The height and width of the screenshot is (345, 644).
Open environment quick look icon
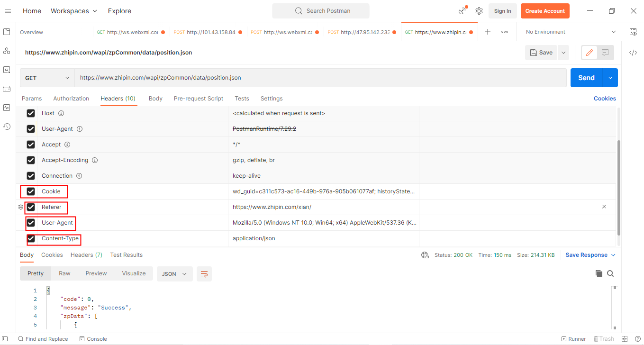633,32
